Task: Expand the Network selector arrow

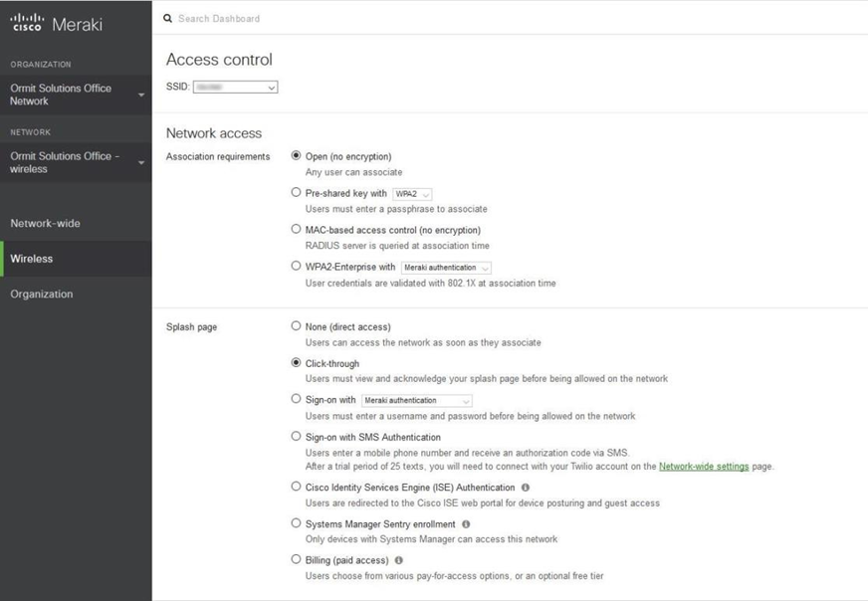Action: click(141, 162)
